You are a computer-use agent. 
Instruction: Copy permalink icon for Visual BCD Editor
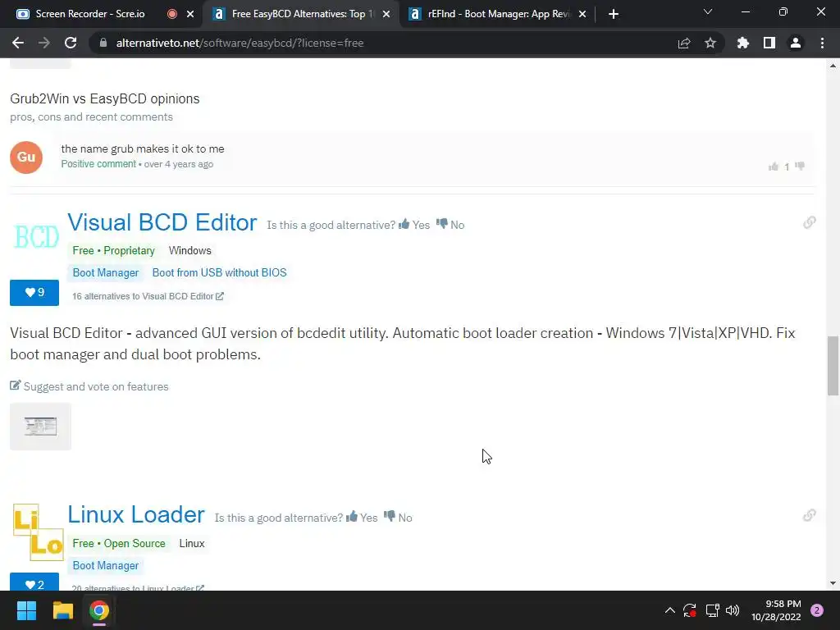pyautogui.click(x=810, y=222)
